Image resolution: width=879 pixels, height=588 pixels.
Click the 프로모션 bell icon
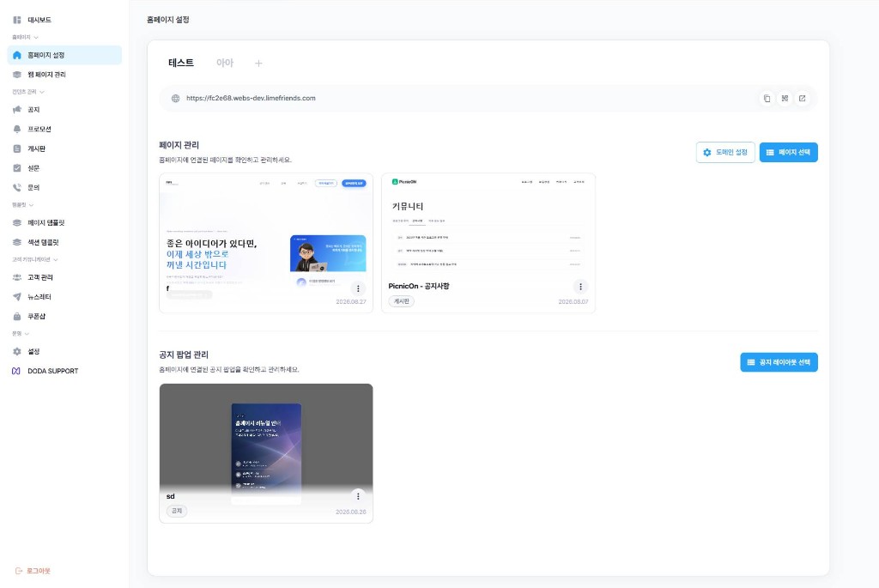17,130
